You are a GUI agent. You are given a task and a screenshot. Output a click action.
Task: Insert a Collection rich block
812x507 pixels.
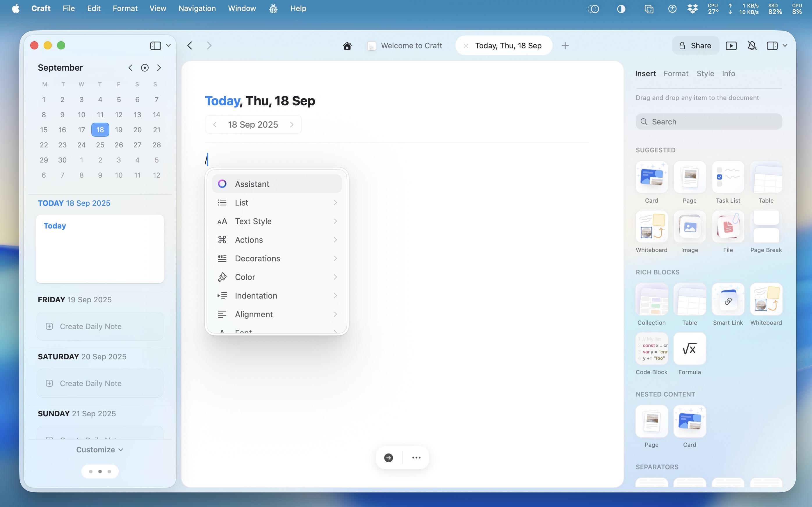click(651, 299)
